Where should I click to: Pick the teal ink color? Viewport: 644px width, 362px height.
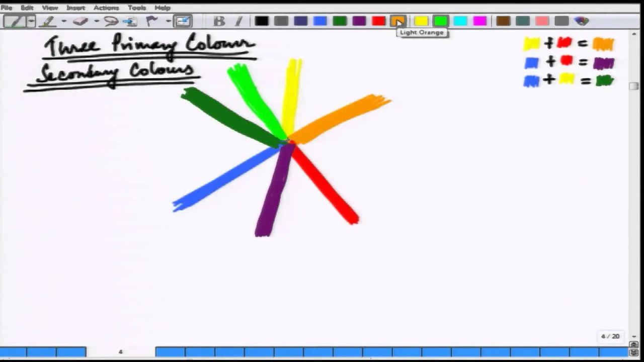[523, 21]
